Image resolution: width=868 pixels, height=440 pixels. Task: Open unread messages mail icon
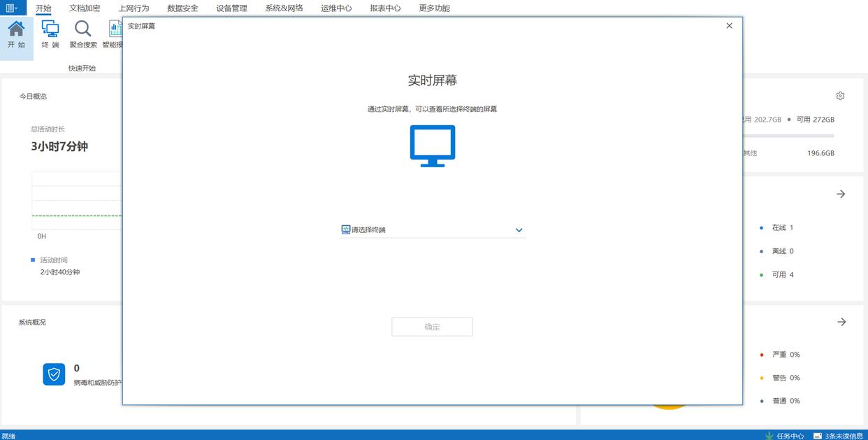pos(817,435)
